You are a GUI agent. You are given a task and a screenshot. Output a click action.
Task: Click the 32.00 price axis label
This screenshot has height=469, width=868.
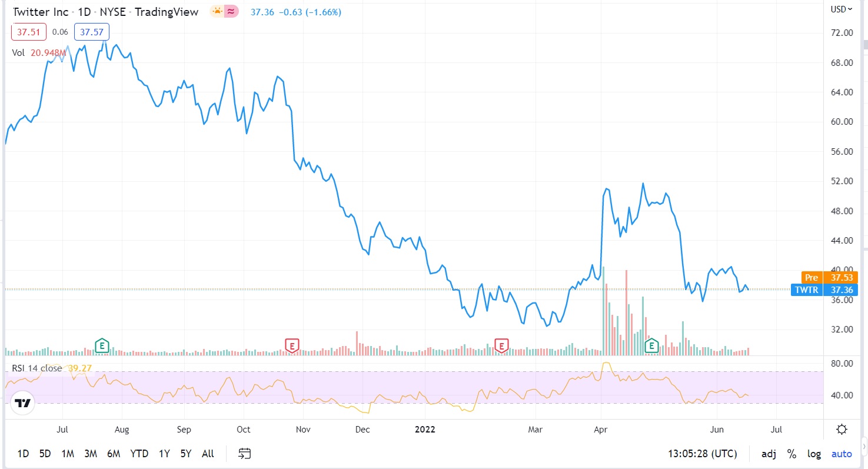(x=842, y=330)
